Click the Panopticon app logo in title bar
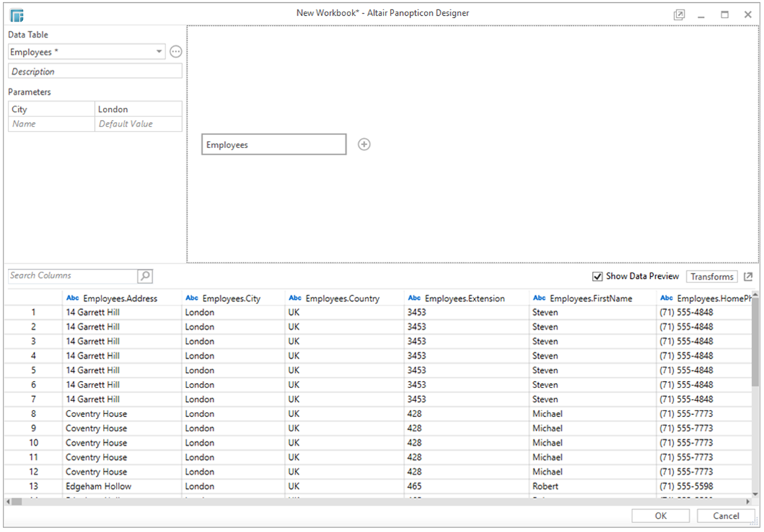The image size is (764, 532). (x=17, y=14)
